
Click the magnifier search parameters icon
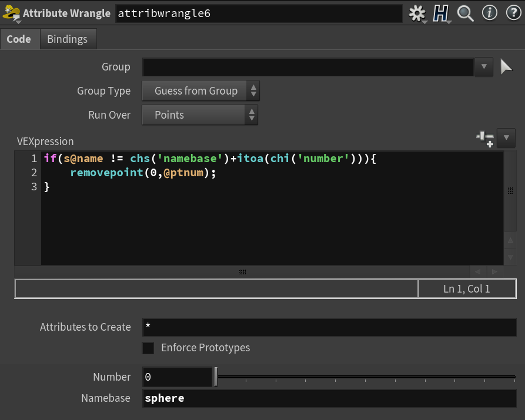pos(465,14)
